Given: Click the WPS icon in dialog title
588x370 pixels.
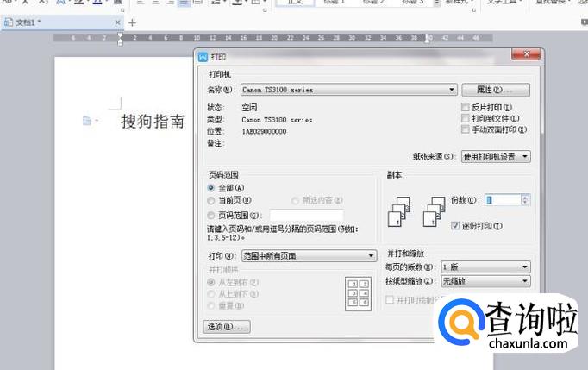Looking at the screenshot, I should coord(203,57).
